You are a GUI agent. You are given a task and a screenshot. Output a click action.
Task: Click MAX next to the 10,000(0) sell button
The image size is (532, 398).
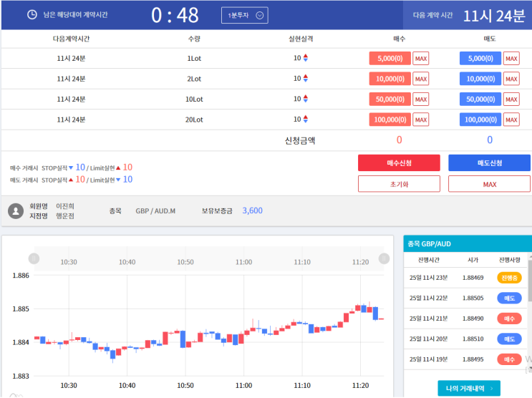coord(511,79)
